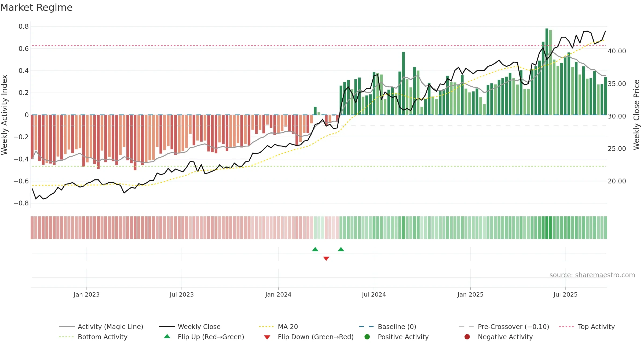Image resolution: width=644 pixels, height=362 pixels.
Task: Click the −0.2 activity axis tick
Action: (21, 137)
